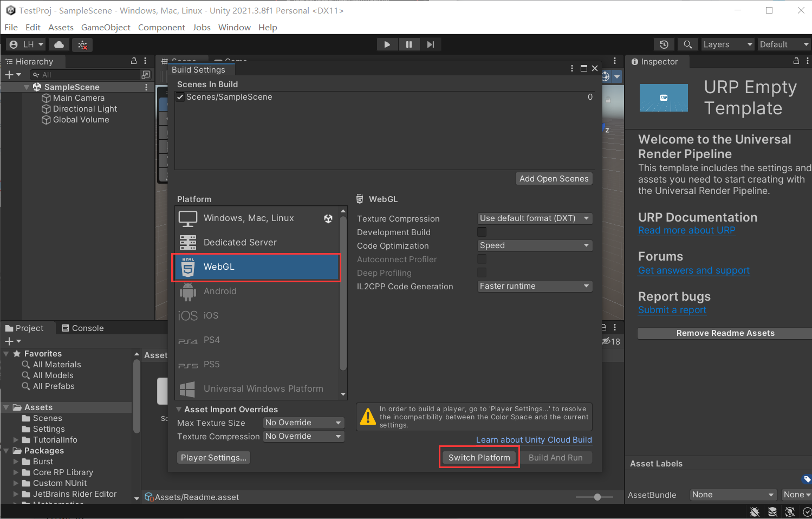This screenshot has height=519, width=812.
Task: Click Switch Platform button
Action: click(x=479, y=458)
